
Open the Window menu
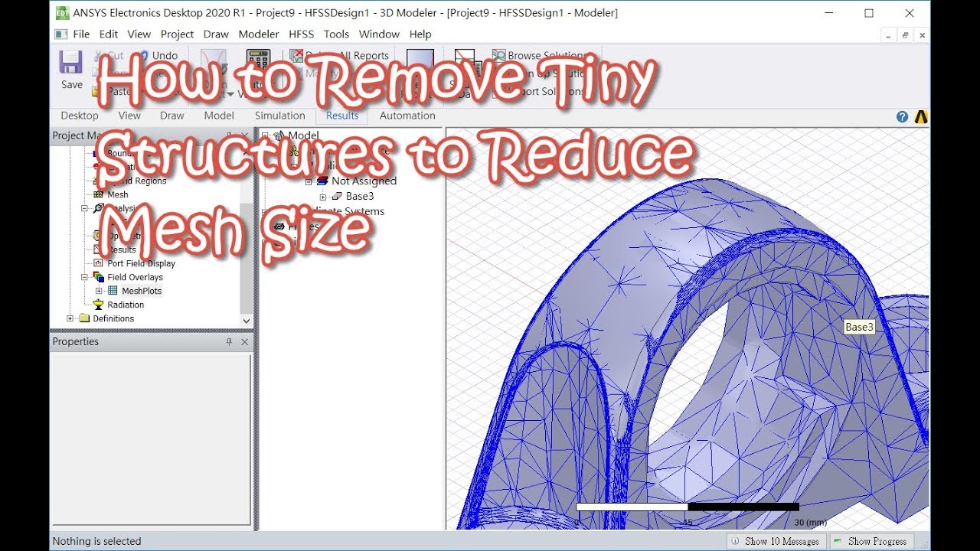coord(379,34)
